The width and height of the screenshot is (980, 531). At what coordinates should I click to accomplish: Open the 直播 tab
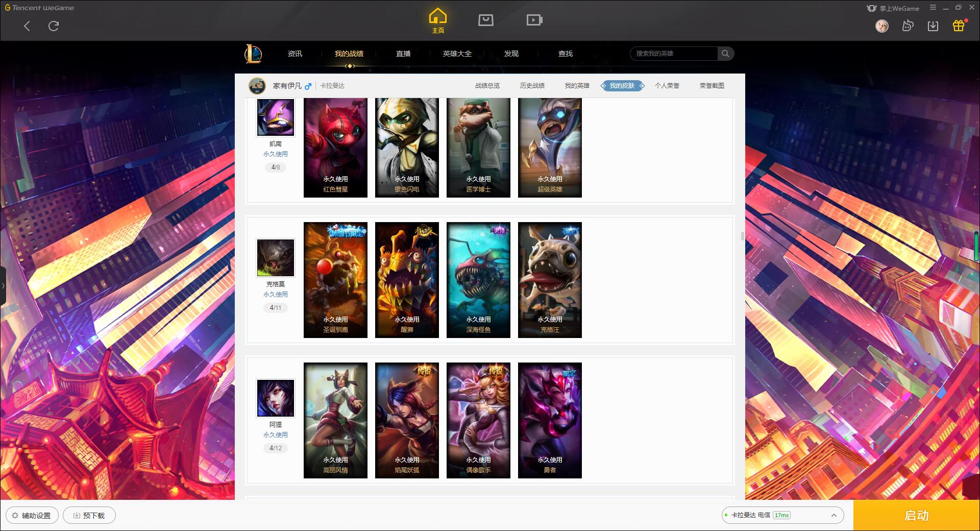[403, 54]
